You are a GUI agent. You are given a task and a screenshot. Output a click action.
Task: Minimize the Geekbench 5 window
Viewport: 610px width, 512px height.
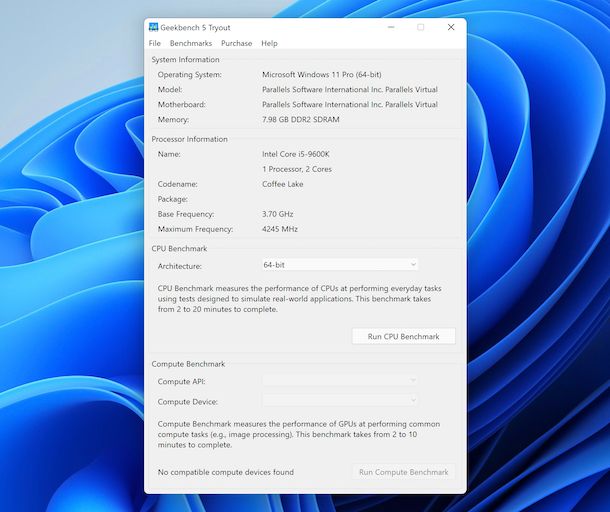tap(391, 27)
